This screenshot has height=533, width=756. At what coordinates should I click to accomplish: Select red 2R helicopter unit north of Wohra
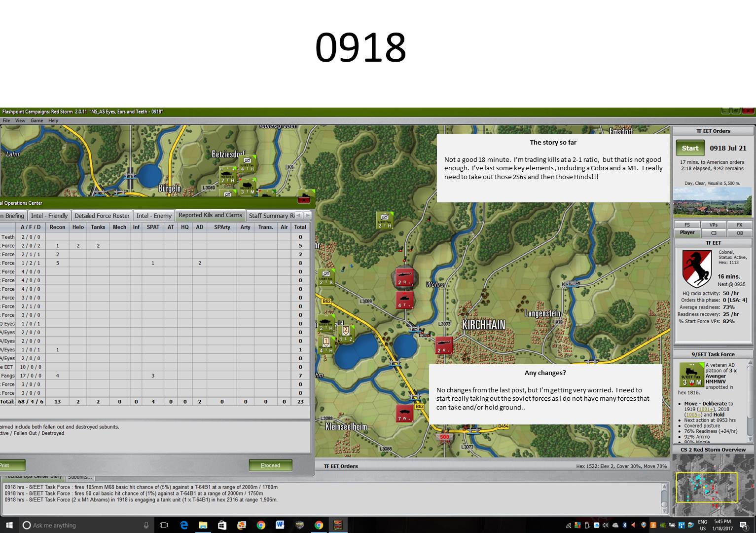[x=404, y=278]
